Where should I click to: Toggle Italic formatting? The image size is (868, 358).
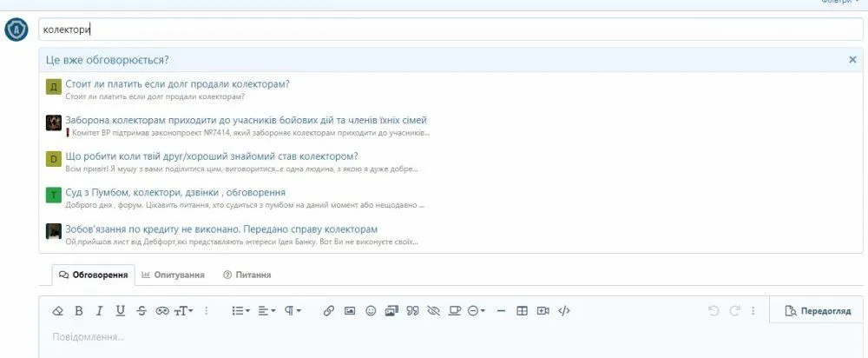click(x=99, y=311)
